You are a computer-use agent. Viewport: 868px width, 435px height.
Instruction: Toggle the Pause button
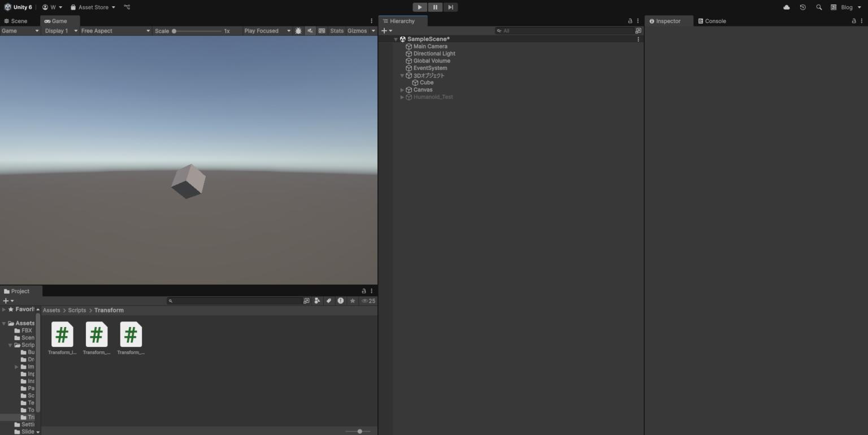tap(435, 7)
